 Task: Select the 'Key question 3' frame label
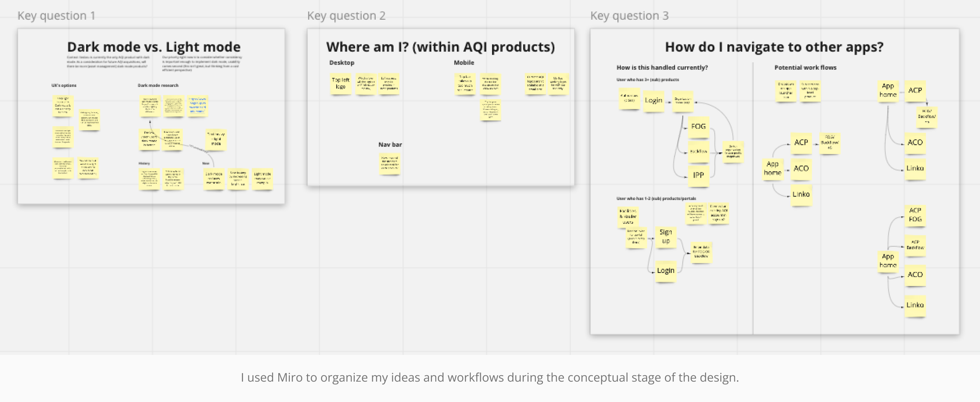629,16
